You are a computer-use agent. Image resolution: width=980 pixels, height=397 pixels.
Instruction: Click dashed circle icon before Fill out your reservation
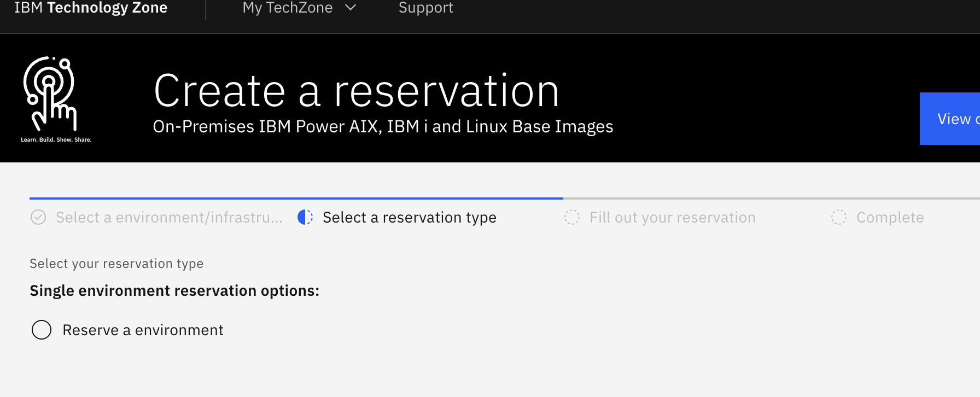[572, 218]
